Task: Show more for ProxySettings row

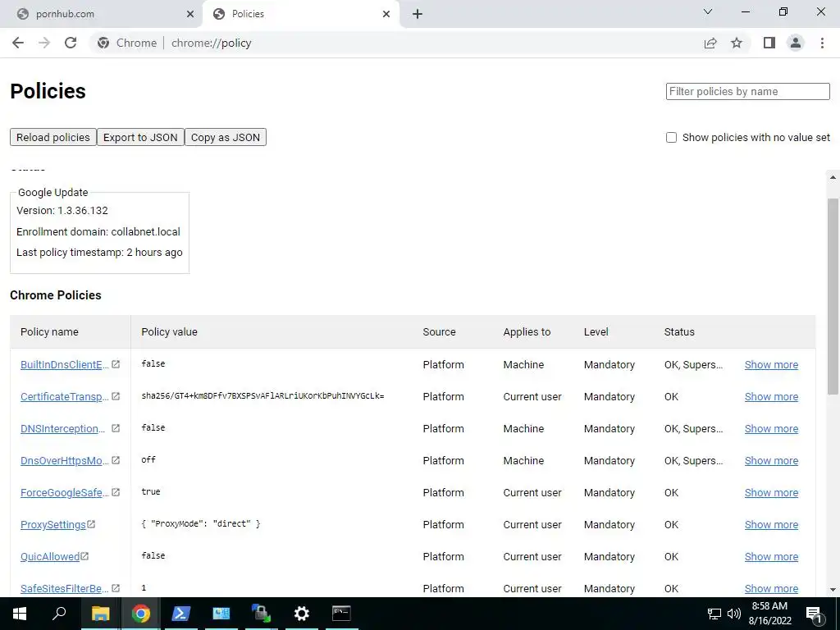Action: click(771, 525)
